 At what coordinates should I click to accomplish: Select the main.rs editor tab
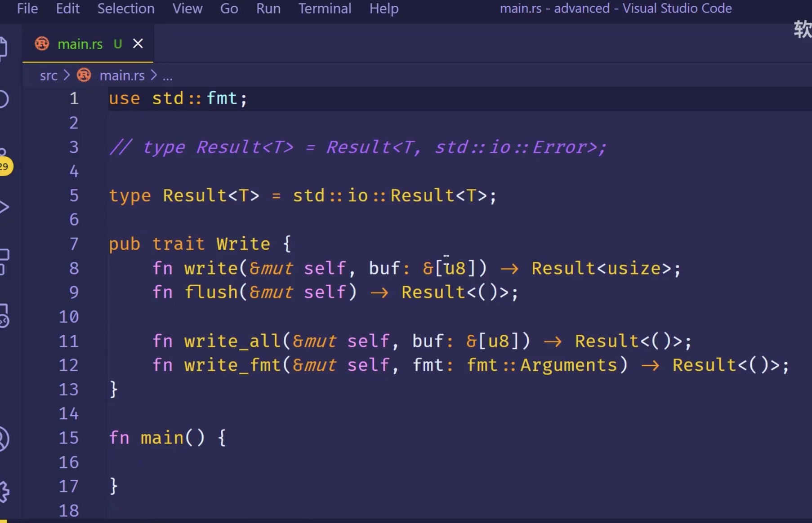80,44
